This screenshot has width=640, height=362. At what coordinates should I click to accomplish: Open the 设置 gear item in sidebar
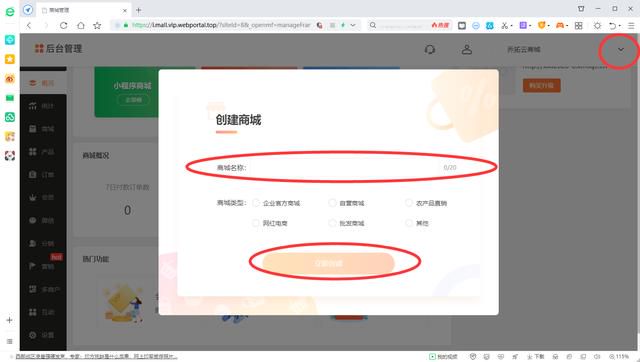pos(41,335)
